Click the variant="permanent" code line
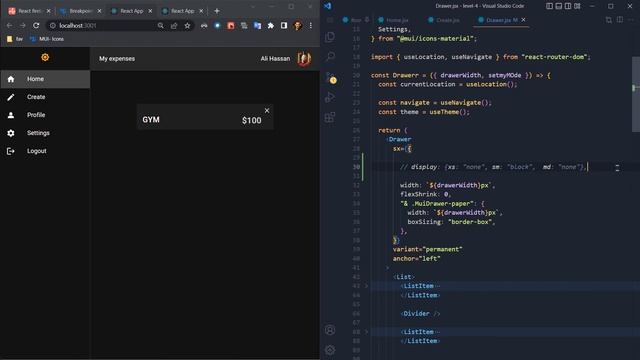The height and width of the screenshot is (360, 640). [x=427, y=249]
